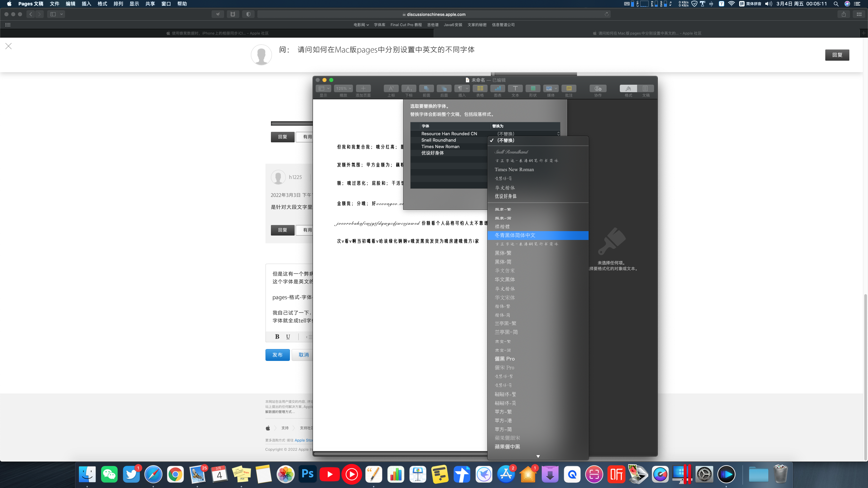Click the Safari share icon
The height and width of the screenshot is (488, 868).
(x=844, y=14)
